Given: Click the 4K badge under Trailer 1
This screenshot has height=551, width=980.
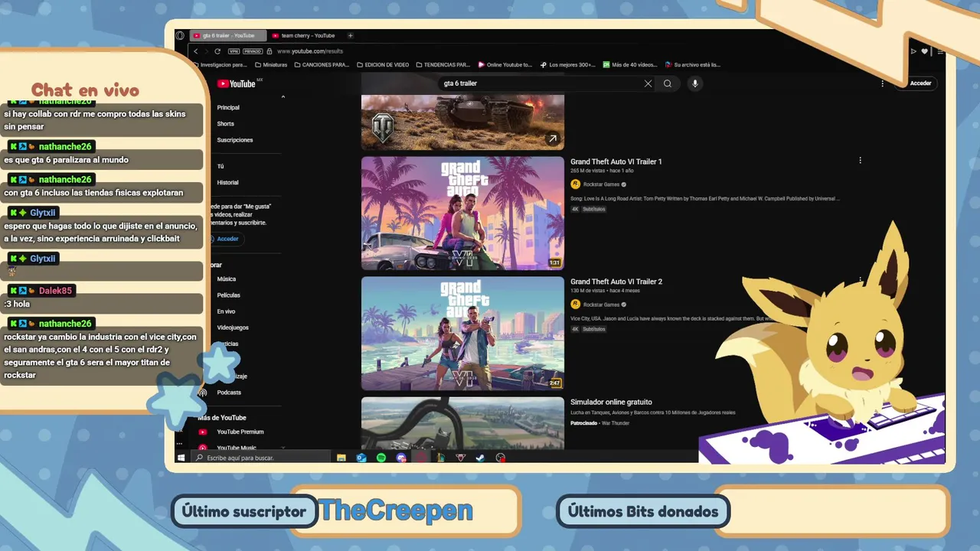Looking at the screenshot, I should pyautogui.click(x=575, y=209).
